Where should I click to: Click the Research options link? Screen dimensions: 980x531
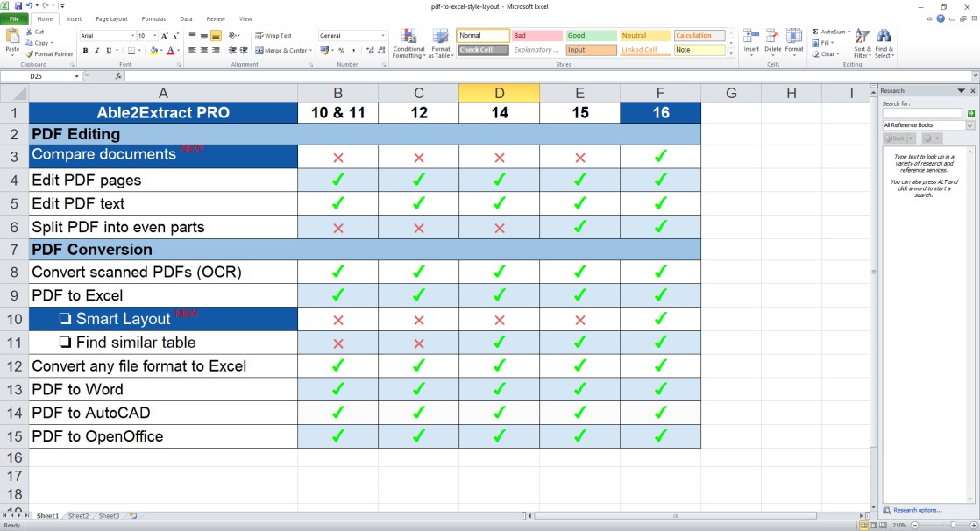coord(917,510)
